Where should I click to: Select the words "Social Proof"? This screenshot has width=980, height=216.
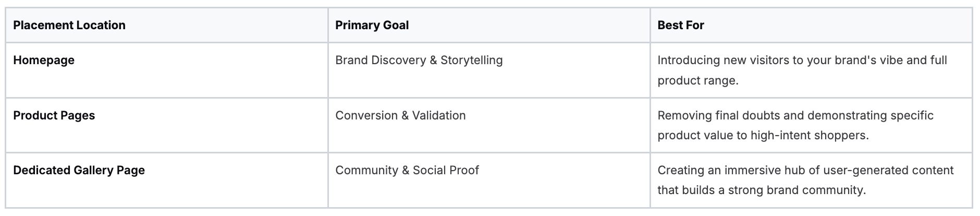[x=446, y=170]
